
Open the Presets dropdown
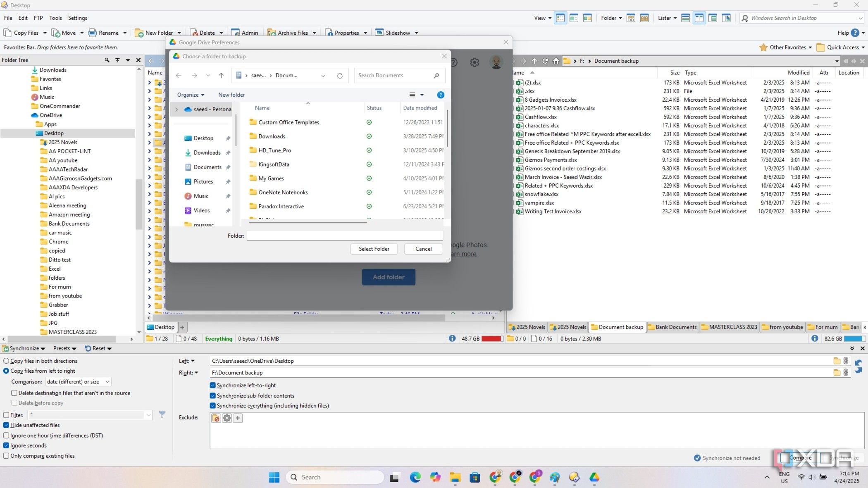(x=64, y=348)
